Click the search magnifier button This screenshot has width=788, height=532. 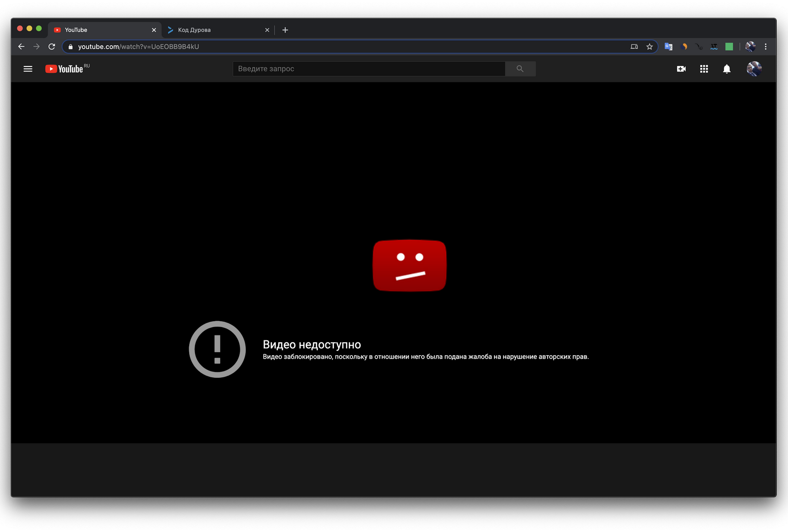click(x=520, y=69)
